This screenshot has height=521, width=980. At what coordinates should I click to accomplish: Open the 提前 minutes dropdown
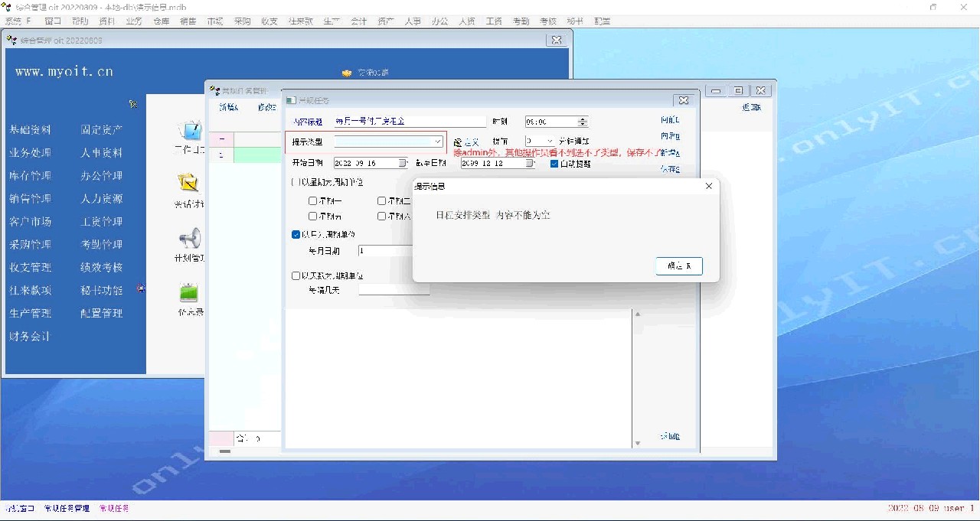(550, 142)
